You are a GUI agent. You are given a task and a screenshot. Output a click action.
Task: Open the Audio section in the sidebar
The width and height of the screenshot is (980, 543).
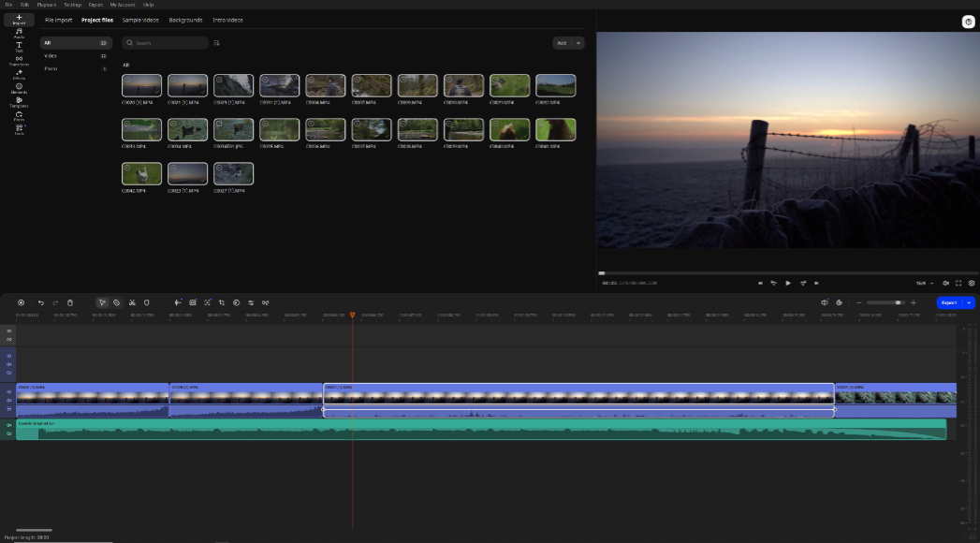click(19, 33)
